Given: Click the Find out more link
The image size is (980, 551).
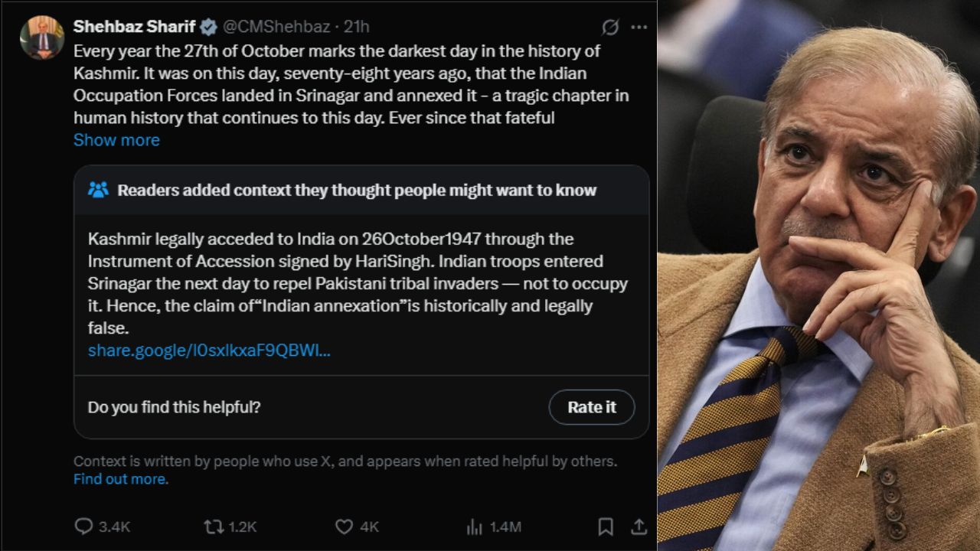Looking at the screenshot, I should (x=119, y=479).
